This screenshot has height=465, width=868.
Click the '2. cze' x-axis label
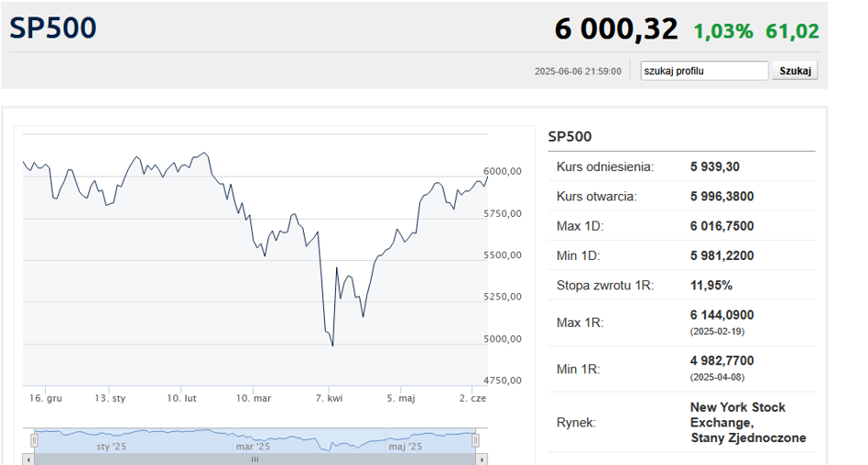pos(472,398)
